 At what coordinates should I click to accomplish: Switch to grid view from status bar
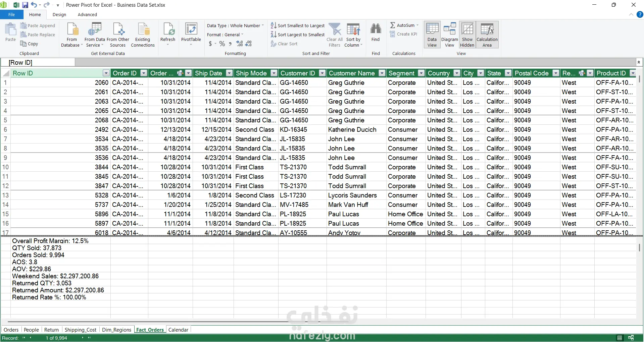620,338
